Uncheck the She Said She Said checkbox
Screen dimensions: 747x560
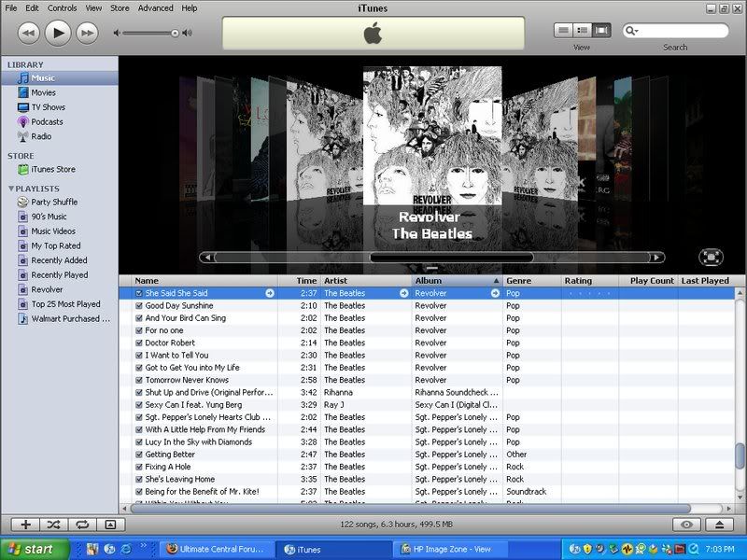click(x=139, y=293)
